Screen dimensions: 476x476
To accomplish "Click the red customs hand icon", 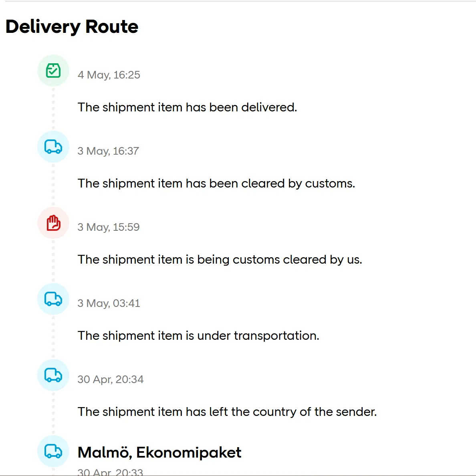I will click(53, 223).
